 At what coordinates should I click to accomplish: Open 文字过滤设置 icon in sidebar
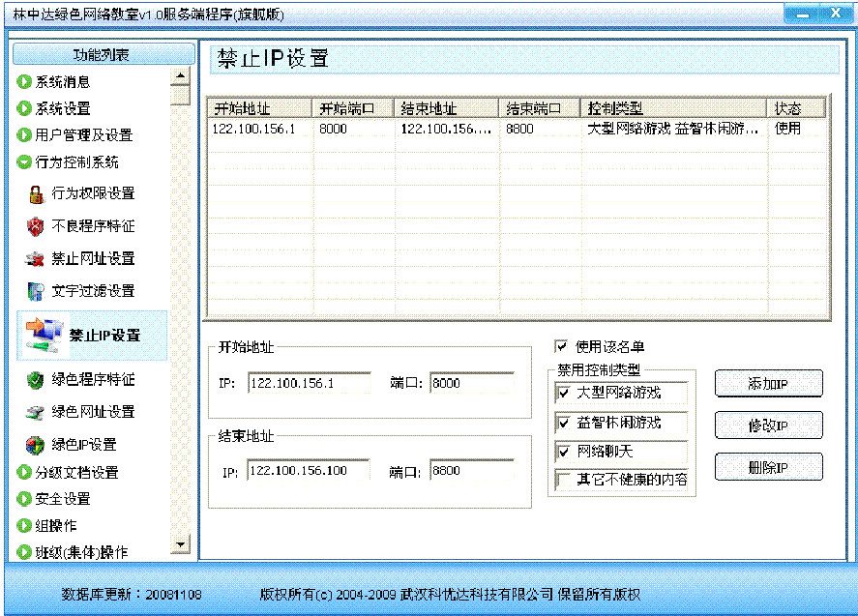[36, 291]
